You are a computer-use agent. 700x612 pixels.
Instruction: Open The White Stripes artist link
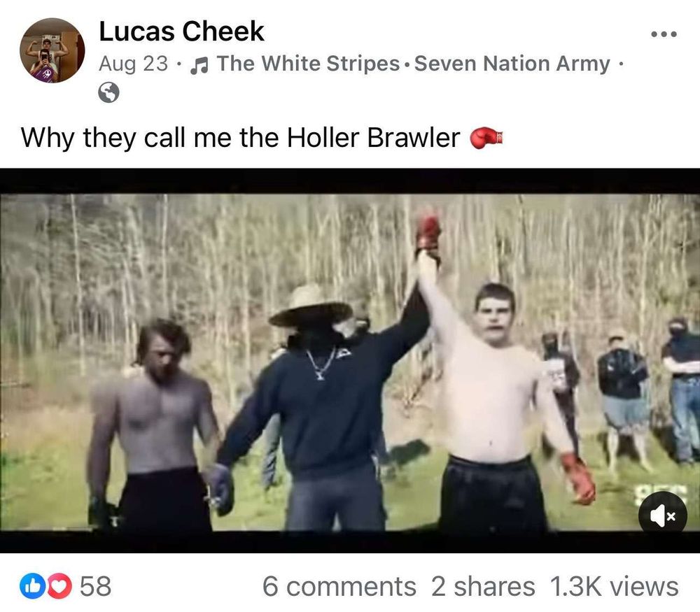click(x=308, y=64)
